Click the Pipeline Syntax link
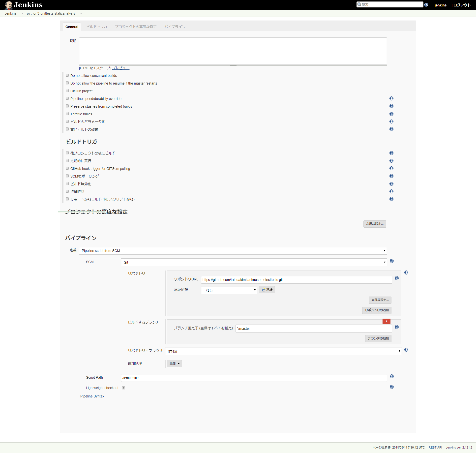Image resolution: width=476 pixels, height=453 pixels. pos(92,396)
